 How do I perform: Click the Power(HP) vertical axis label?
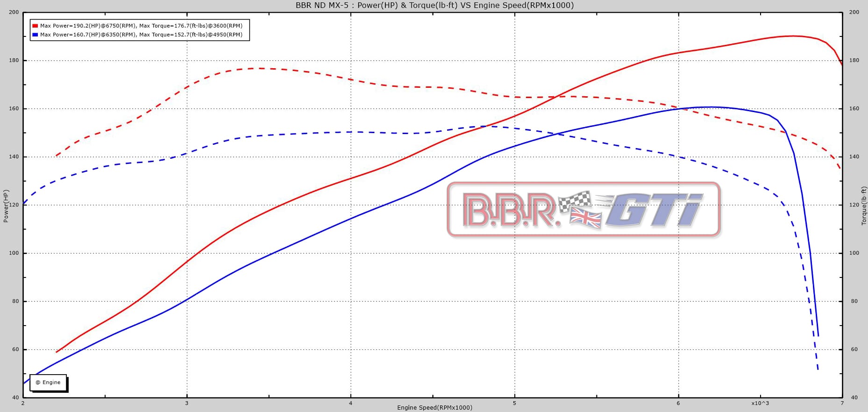click(x=6, y=206)
